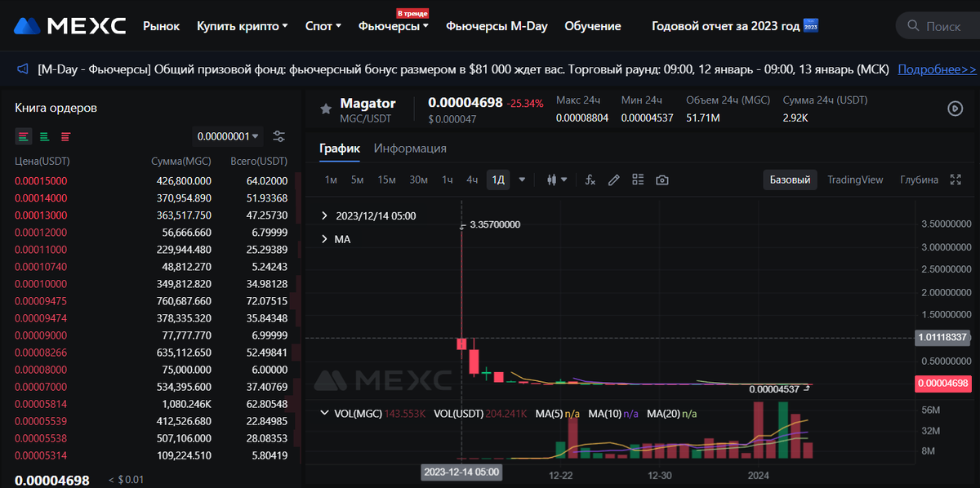
Task: Click the 0.00010740 ask price row
Action: point(152,266)
